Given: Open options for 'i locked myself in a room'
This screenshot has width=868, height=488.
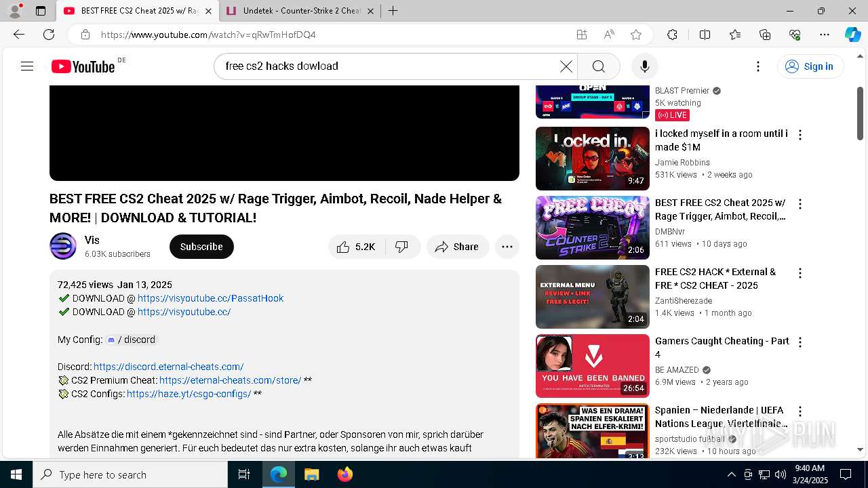Looking at the screenshot, I should [800, 135].
